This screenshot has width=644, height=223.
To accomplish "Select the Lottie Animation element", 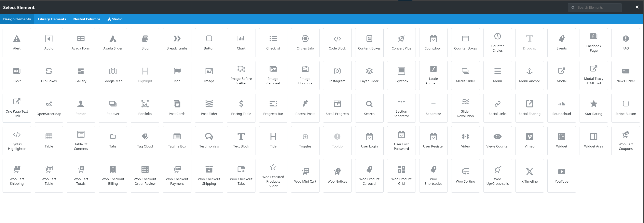I will (433, 75).
